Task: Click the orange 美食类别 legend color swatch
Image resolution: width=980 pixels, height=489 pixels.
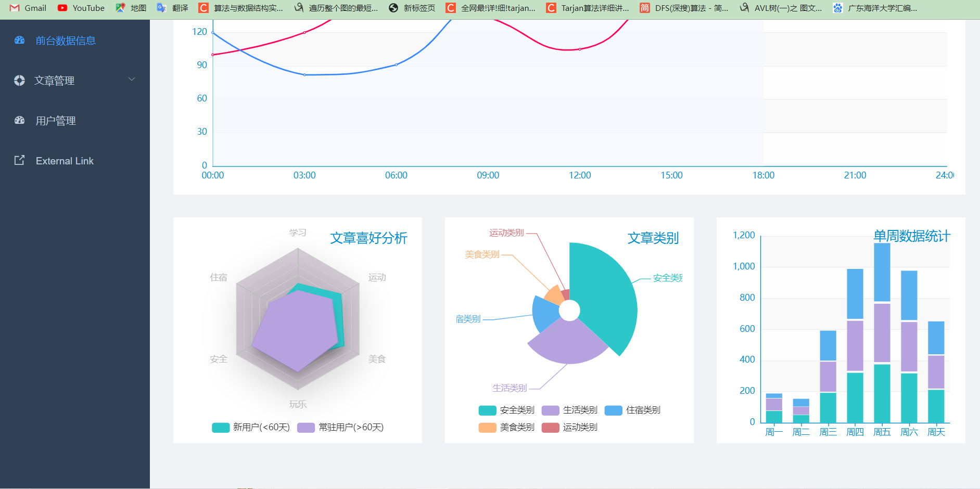Action: [x=487, y=428]
